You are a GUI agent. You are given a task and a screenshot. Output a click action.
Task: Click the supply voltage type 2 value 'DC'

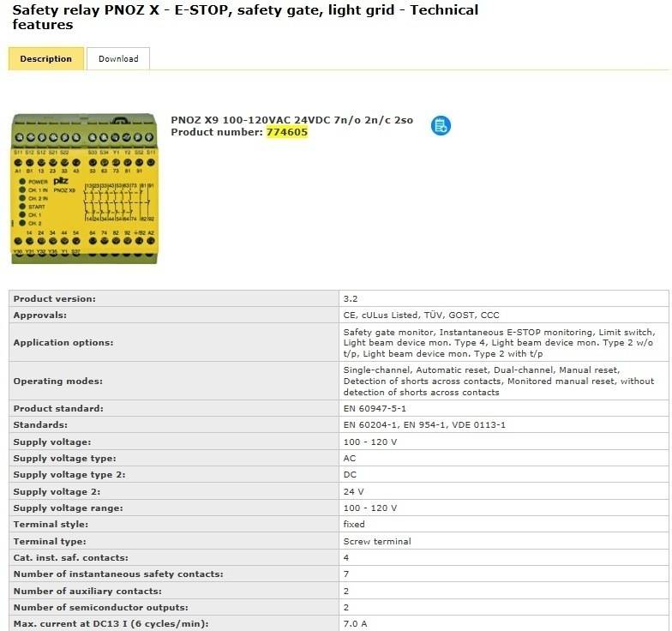[350, 475]
